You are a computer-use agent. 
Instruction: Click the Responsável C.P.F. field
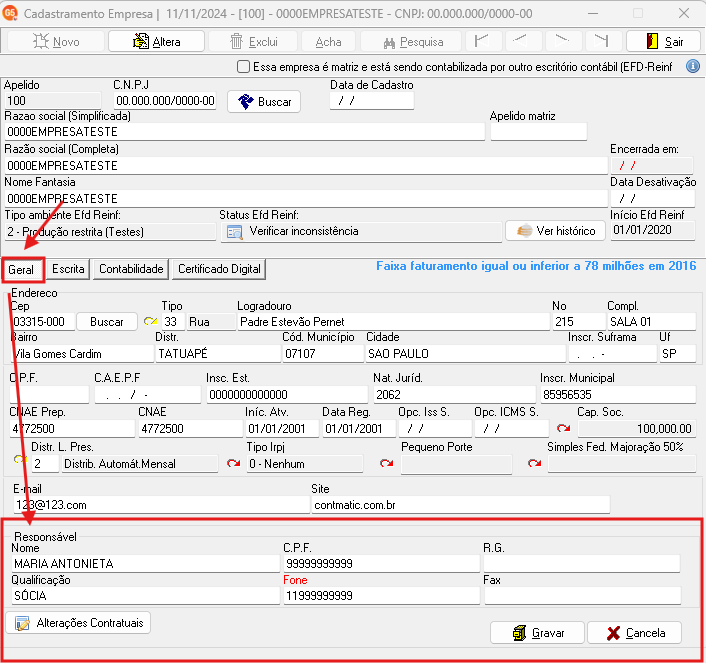381,563
